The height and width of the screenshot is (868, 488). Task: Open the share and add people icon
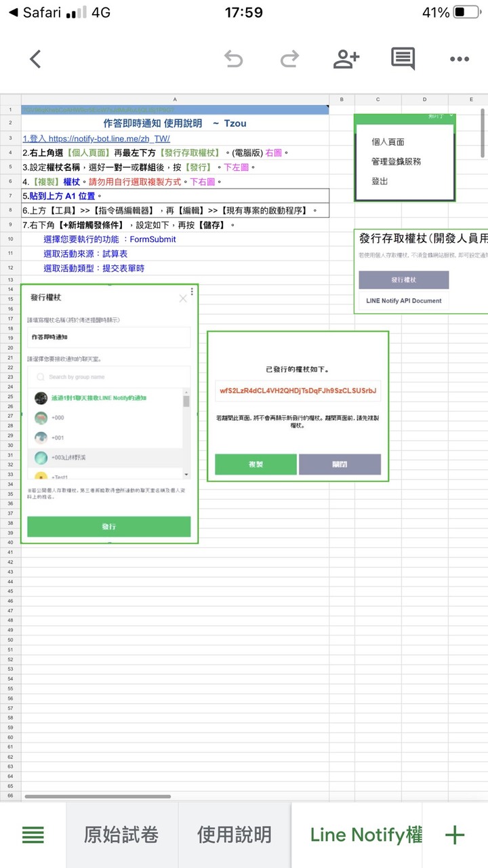pyautogui.click(x=346, y=59)
